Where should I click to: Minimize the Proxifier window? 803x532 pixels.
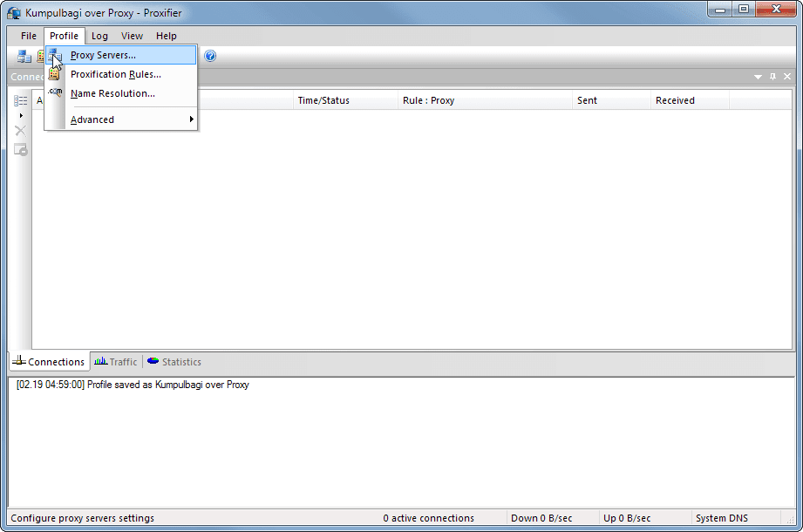pyautogui.click(x=720, y=10)
